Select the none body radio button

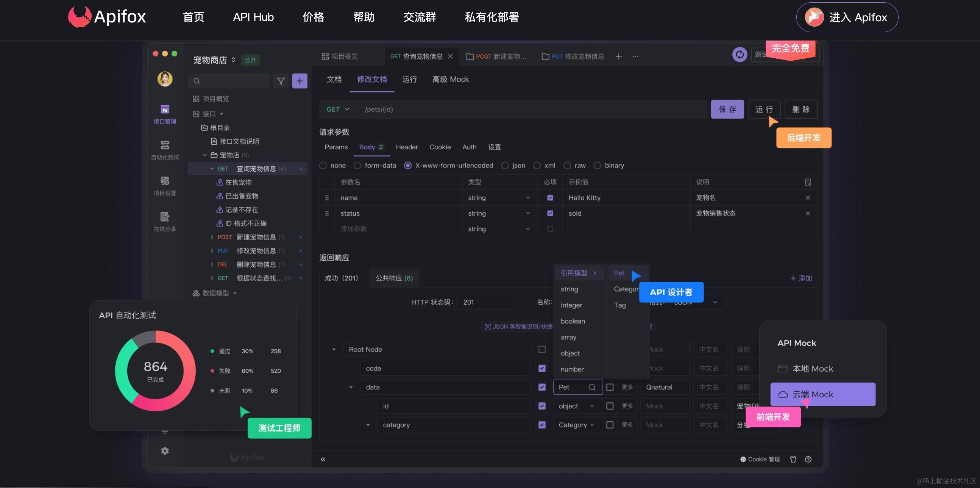tap(323, 165)
